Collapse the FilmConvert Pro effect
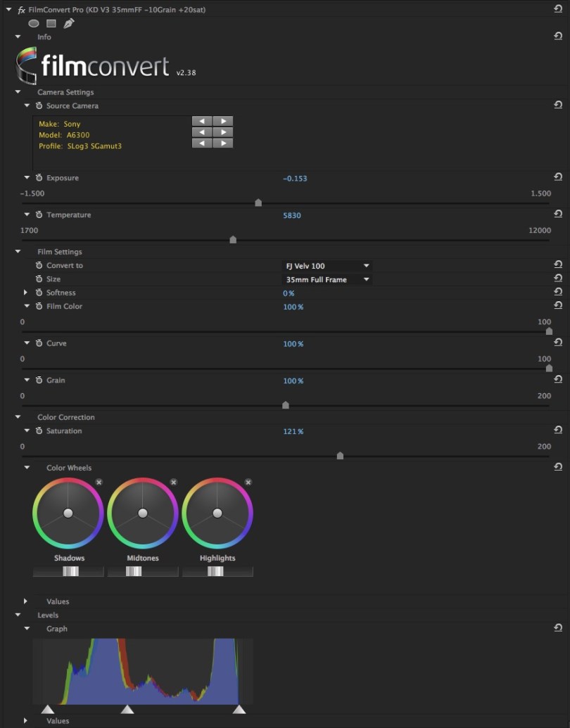 [x=8, y=9]
